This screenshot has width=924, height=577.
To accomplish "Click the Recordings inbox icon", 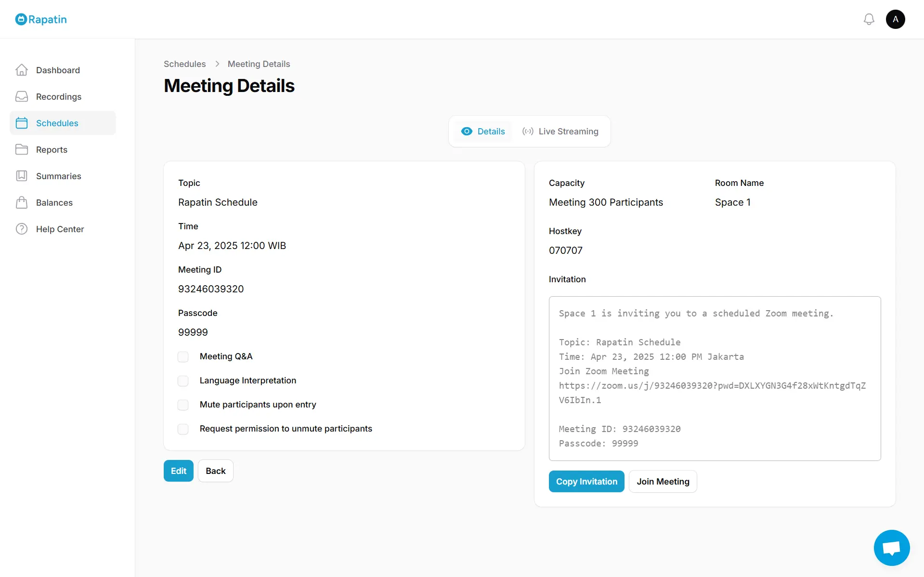I will (22, 97).
